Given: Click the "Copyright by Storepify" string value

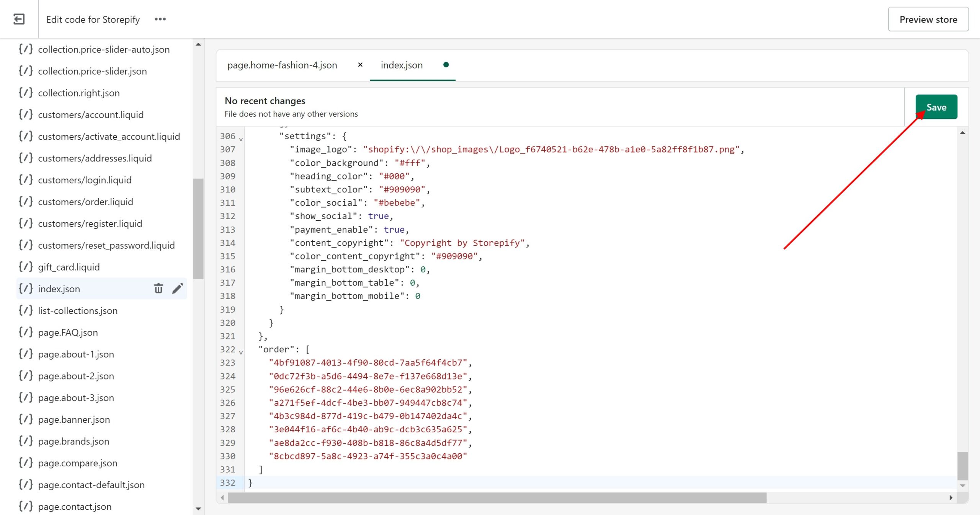Looking at the screenshot, I should (462, 243).
